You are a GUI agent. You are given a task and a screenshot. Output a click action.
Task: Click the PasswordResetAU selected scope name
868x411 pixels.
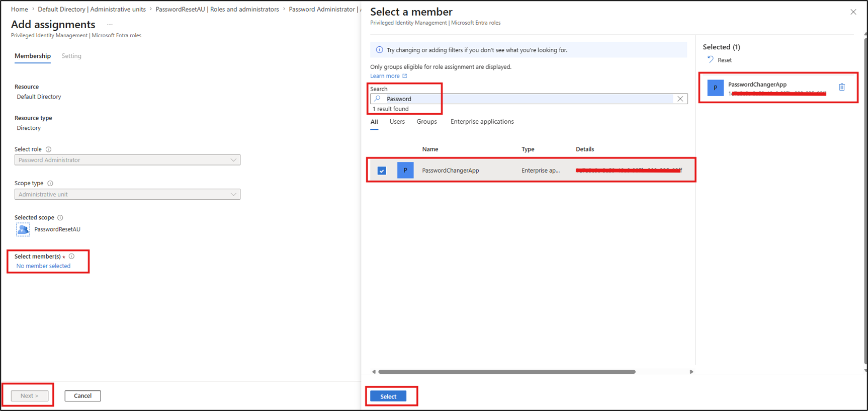click(x=57, y=229)
